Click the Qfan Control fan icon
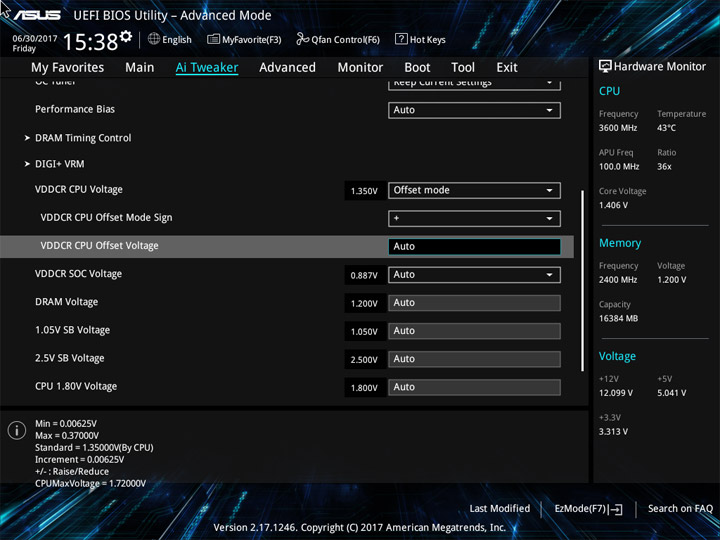Screen dimensions: 720x540 point(303,39)
